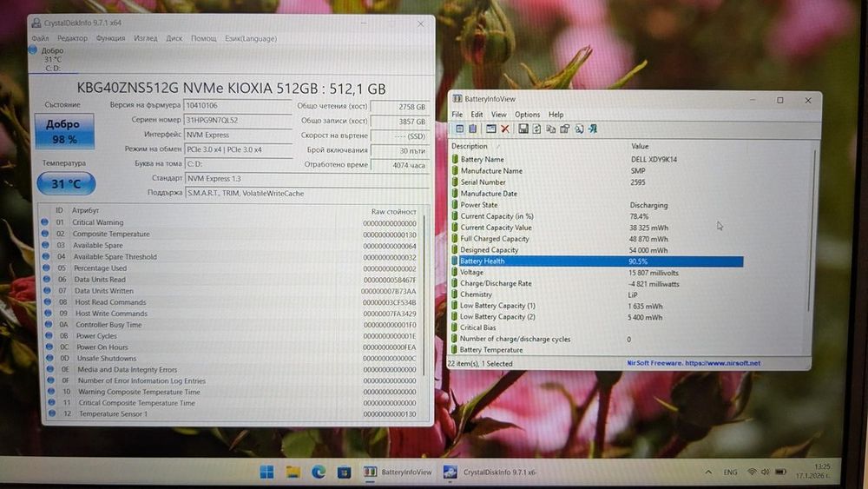Open the Диск menu in CrystalDiskInfo
The width and height of the screenshot is (868, 489).
pyautogui.click(x=174, y=38)
